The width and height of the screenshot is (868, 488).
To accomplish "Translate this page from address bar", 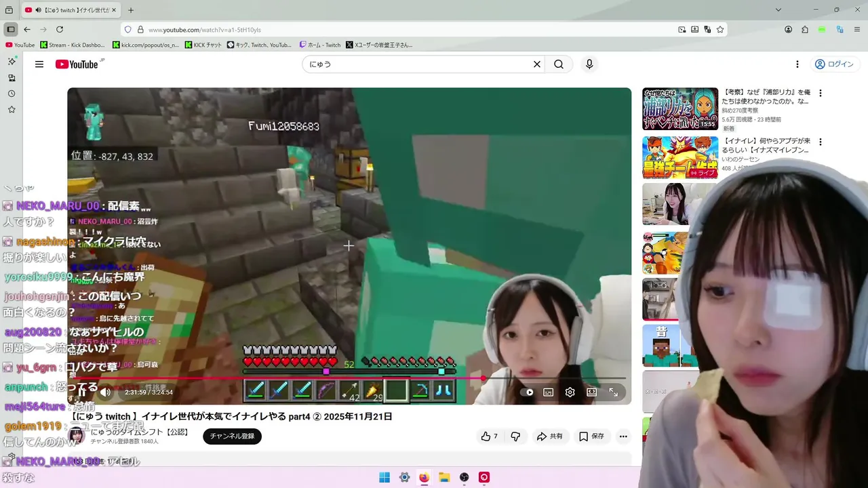I will pyautogui.click(x=707, y=30).
